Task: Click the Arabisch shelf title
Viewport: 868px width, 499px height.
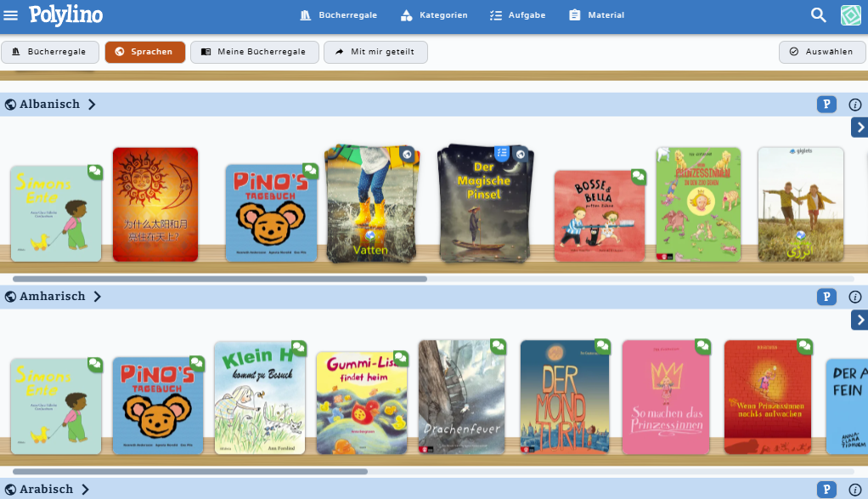Action: point(47,489)
